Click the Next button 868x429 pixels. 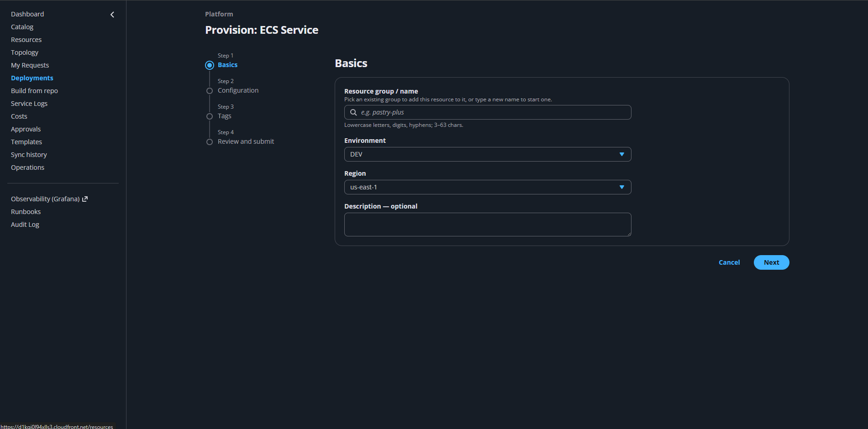pos(771,262)
